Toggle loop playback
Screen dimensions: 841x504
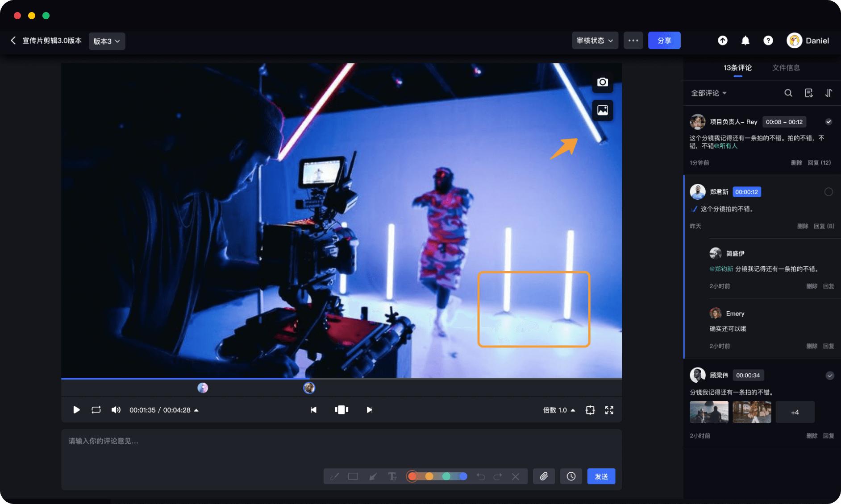click(x=96, y=410)
